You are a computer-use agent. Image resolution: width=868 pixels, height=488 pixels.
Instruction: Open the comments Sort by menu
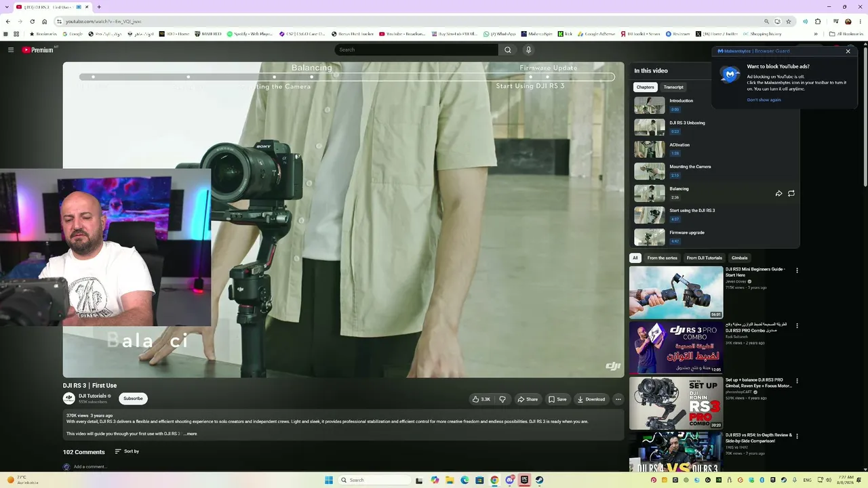click(x=127, y=451)
